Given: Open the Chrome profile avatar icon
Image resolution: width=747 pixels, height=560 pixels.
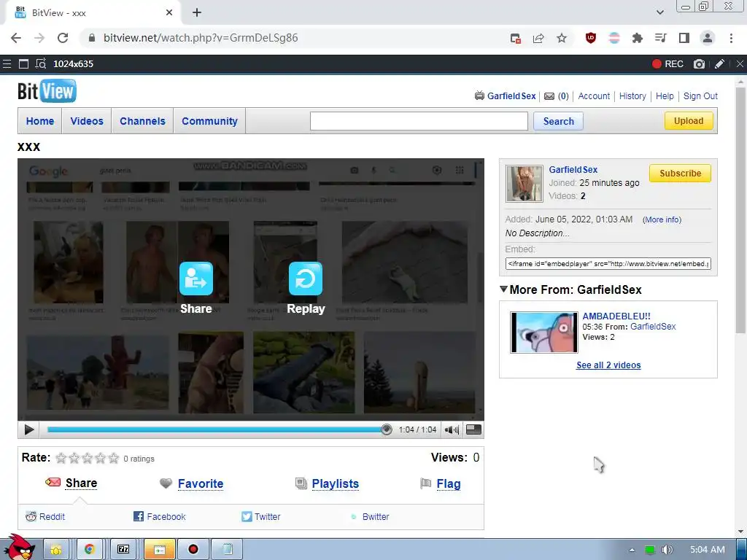Looking at the screenshot, I should pos(708,38).
